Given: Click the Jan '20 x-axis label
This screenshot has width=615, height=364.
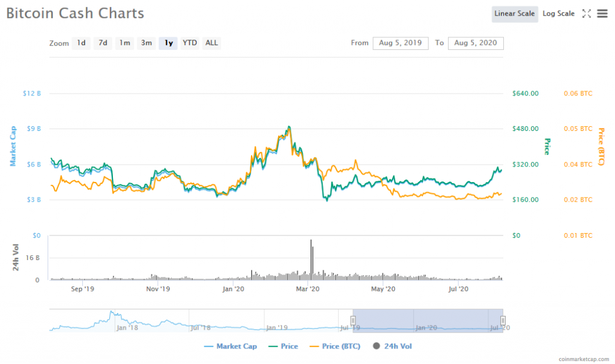Looking at the screenshot, I should [x=234, y=289].
